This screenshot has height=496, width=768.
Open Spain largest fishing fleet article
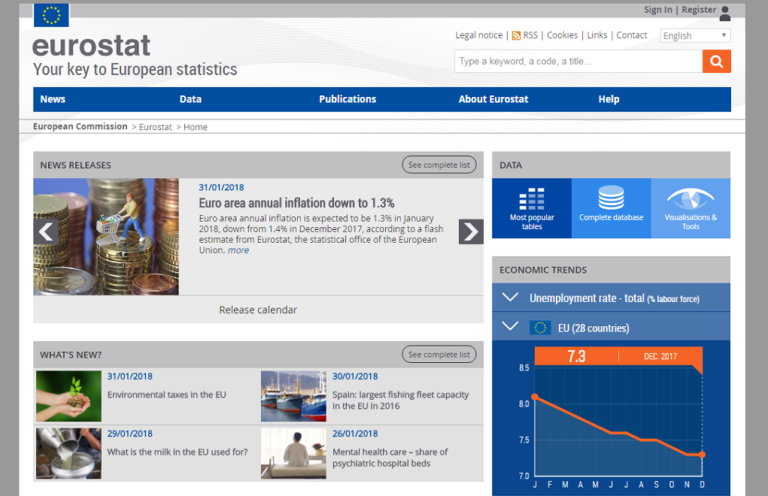point(400,400)
